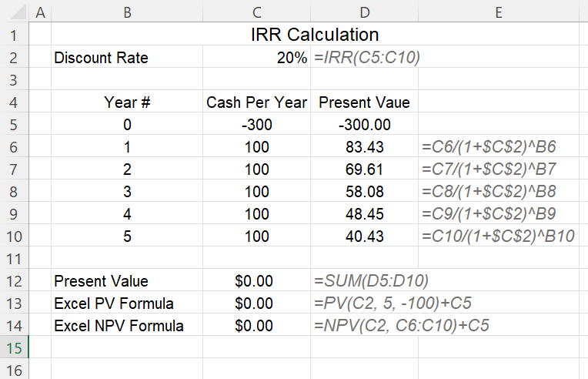The image size is (588, 379).
Task: Click the 83.43 present value cell
Action: point(365,146)
